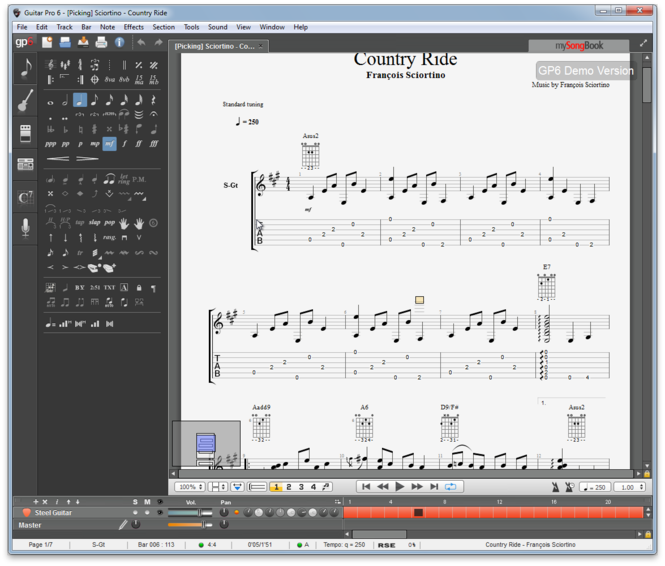
Task: Open the chord diagram tool
Action: pyautogui.click(x=50, y=287)
